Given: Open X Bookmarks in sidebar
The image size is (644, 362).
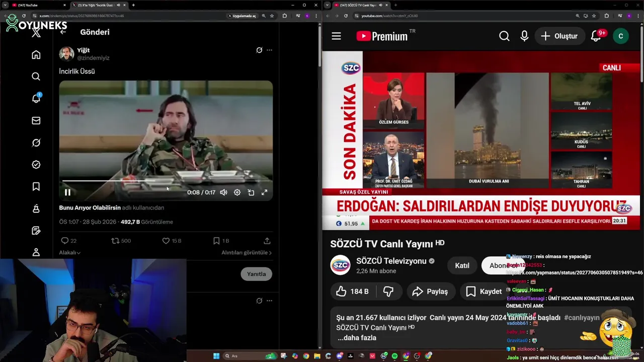Looking at the screenshot, I should (x=36, y=187).
